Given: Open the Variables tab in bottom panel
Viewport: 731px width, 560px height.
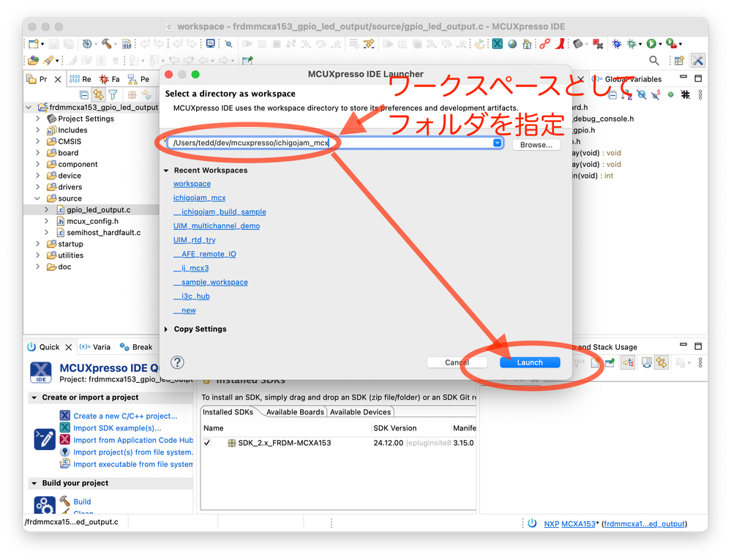Looking at the screenshot, I should pyautogui.click(x=95, y=348).
